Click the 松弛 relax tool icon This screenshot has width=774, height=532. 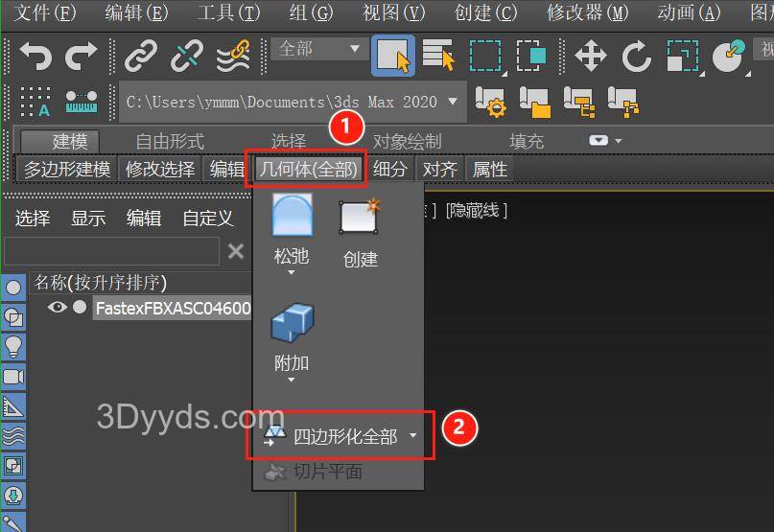point(293,216)
